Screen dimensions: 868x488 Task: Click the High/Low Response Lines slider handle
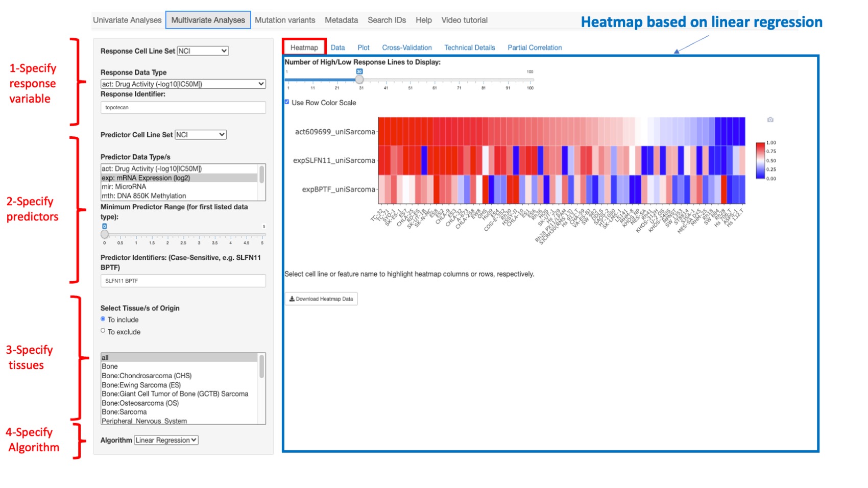[359, 79]
